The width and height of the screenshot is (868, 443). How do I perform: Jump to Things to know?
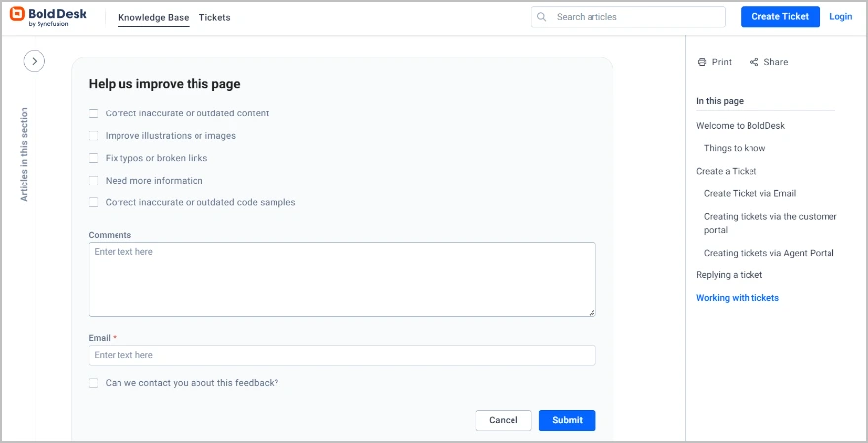(735, 148)
